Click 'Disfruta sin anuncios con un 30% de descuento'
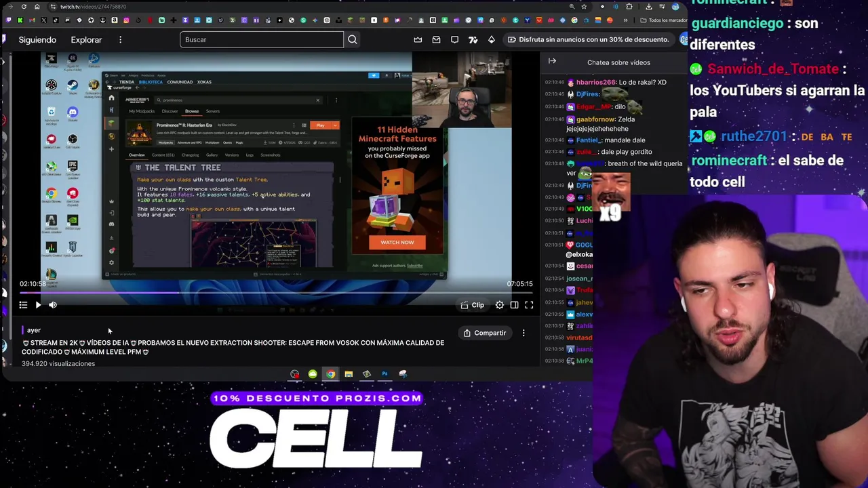The width and height of the screenshot is (868, 488). 587,39
